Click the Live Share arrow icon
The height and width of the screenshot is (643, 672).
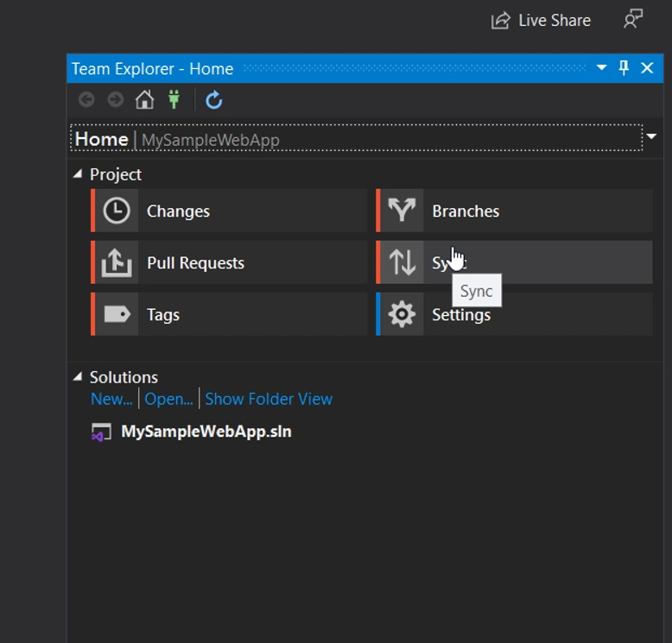(x=500, y=21)
